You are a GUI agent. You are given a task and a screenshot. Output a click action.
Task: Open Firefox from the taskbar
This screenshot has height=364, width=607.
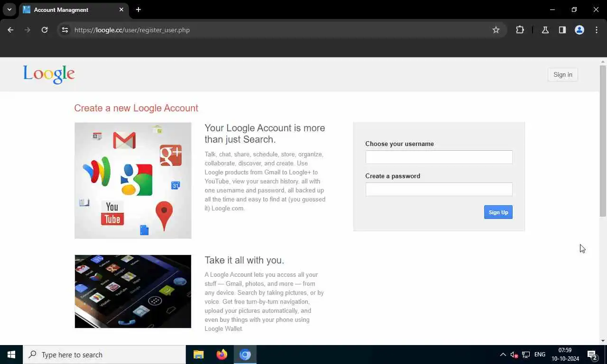(221, 355)
